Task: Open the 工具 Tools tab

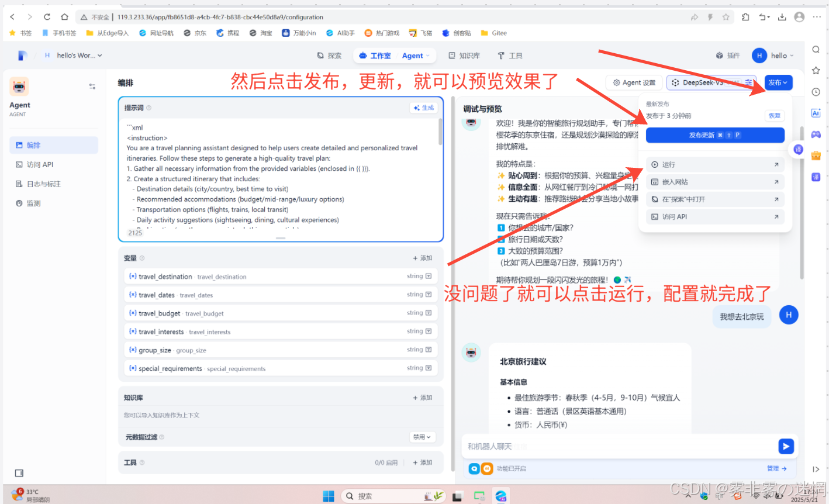Action: pos(510,56)
